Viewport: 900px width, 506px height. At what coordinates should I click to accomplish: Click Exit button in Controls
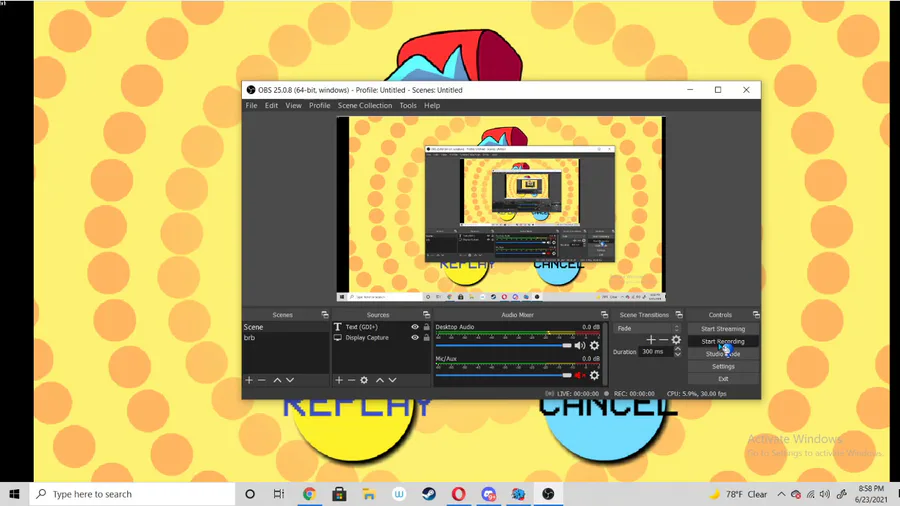tap(723, 379)
